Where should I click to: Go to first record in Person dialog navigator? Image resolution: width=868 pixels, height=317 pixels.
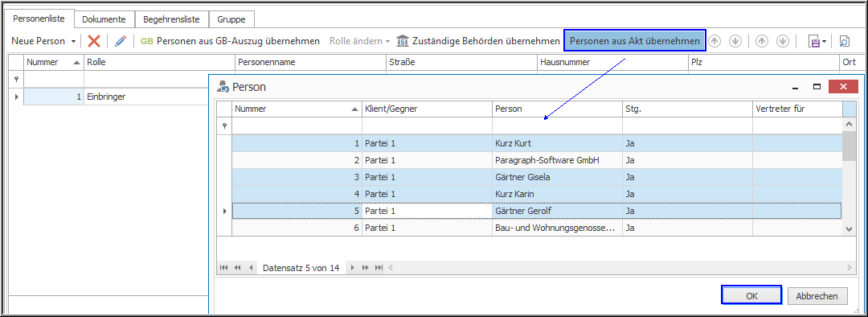pyautogui.click(x=224, y=268)
